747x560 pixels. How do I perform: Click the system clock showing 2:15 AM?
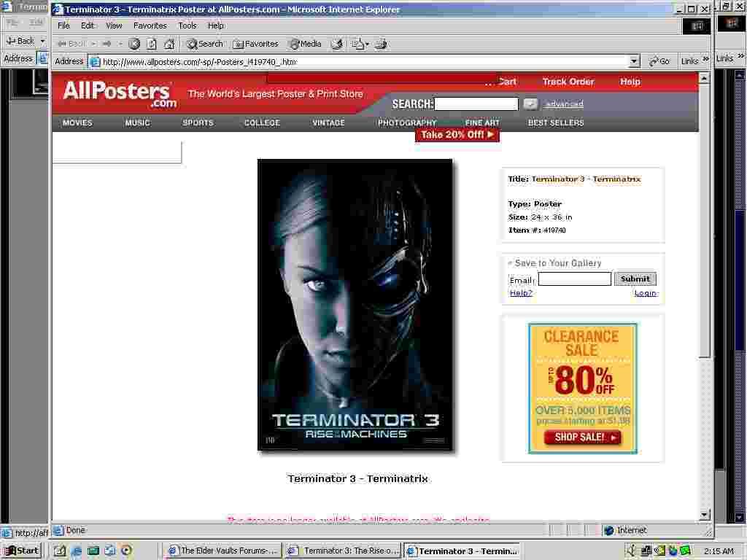(x=719, y=551)
